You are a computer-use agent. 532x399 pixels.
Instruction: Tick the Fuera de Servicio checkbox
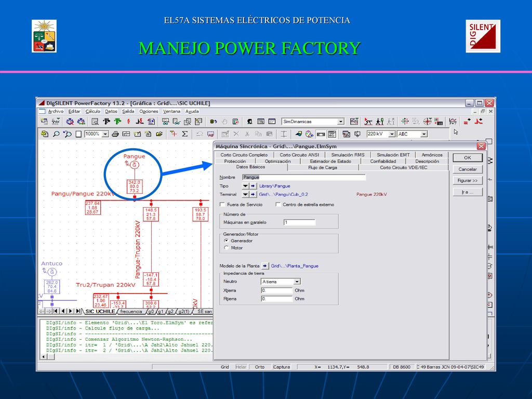coord(222,205)
